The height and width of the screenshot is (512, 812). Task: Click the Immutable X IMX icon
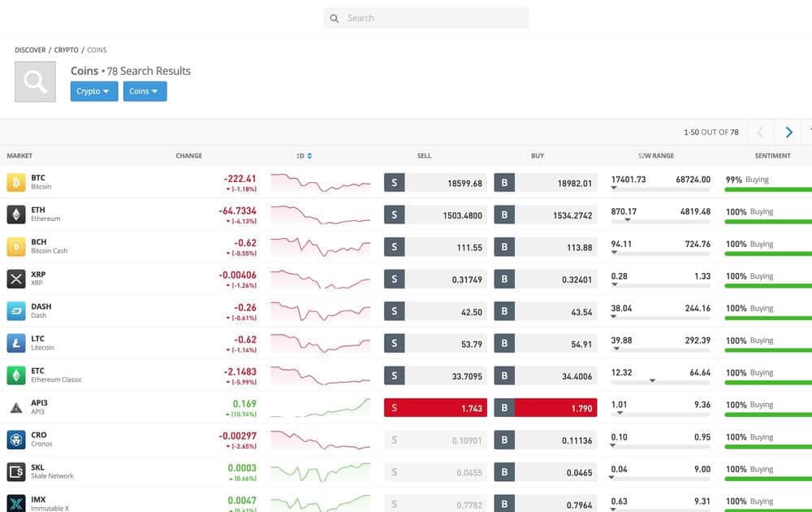pos(16,503)
